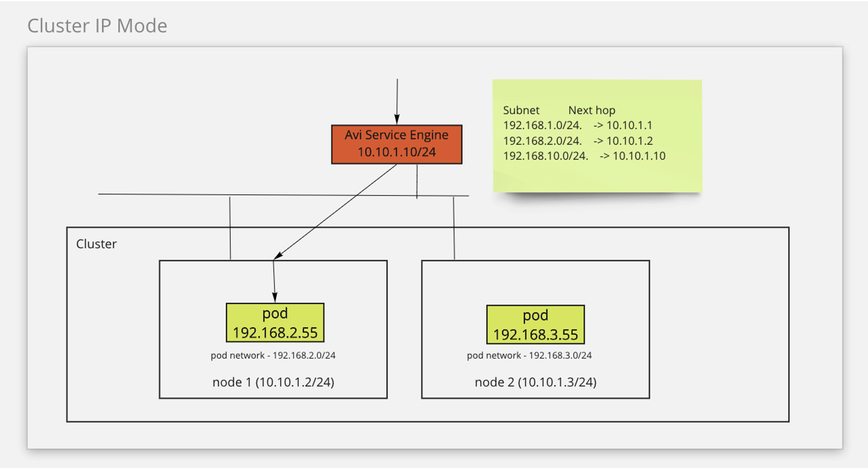The width and height of the screenshot is (868, 468).
Task: Click the 'node 2 (10.10.1.3/24)' label
Action: (536, 382)
